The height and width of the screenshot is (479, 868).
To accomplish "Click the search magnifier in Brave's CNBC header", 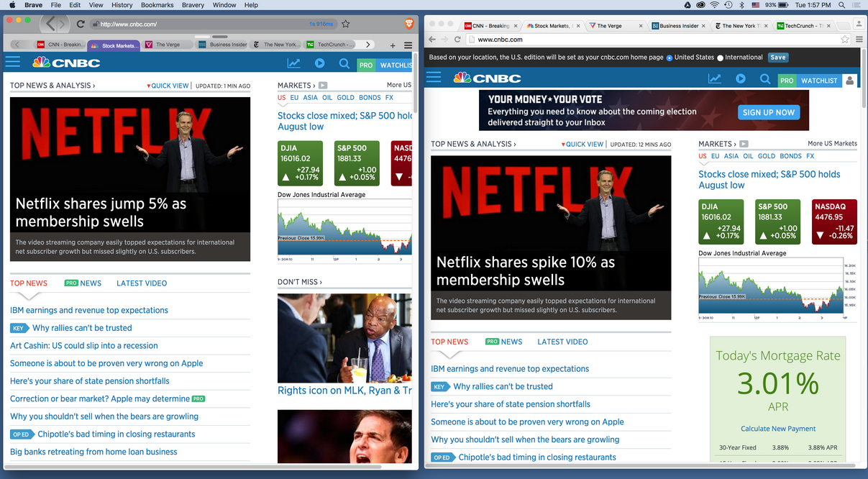I will point(344,63).
